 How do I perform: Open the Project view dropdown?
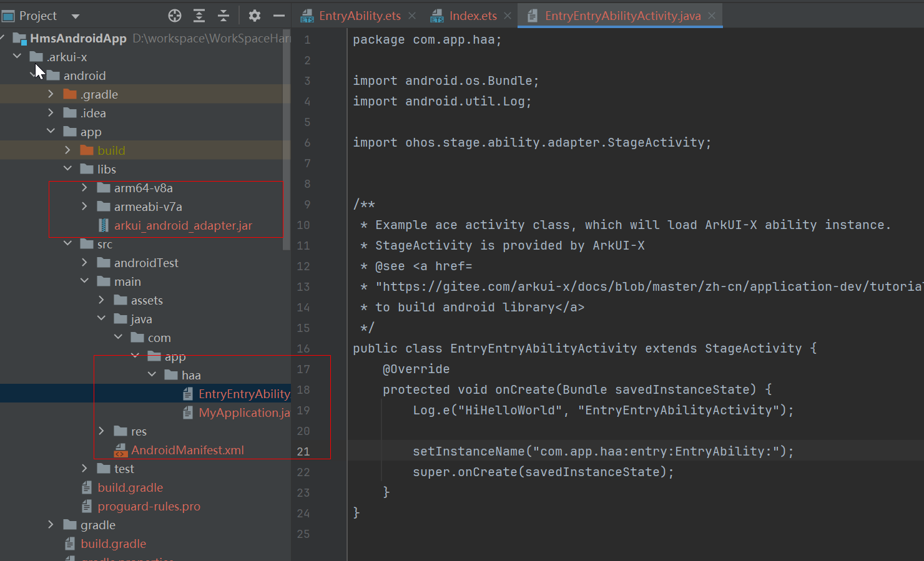tap(75, 16)
